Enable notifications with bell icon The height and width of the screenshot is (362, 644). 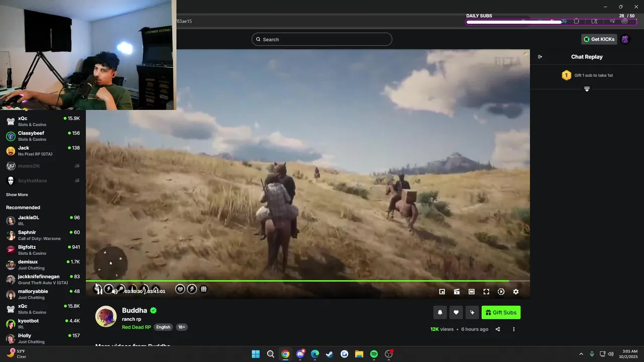tap(440, 312)
